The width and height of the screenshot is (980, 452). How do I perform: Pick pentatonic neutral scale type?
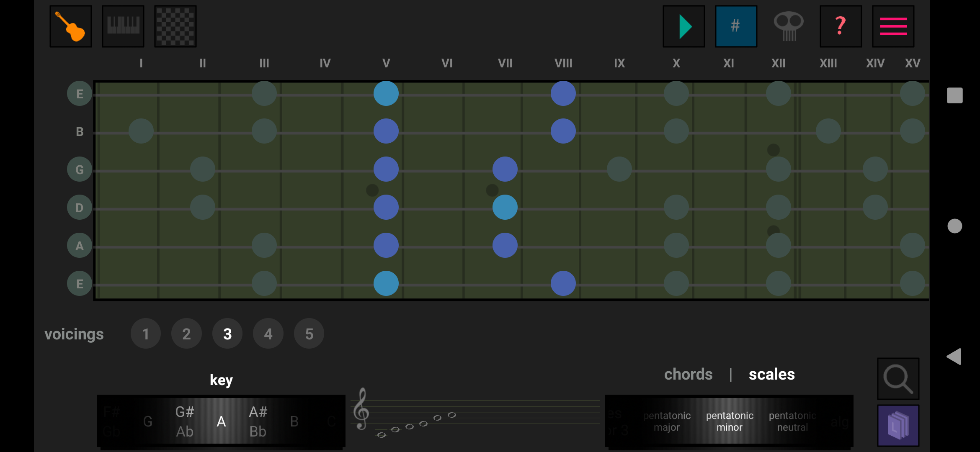click(792, 421)
